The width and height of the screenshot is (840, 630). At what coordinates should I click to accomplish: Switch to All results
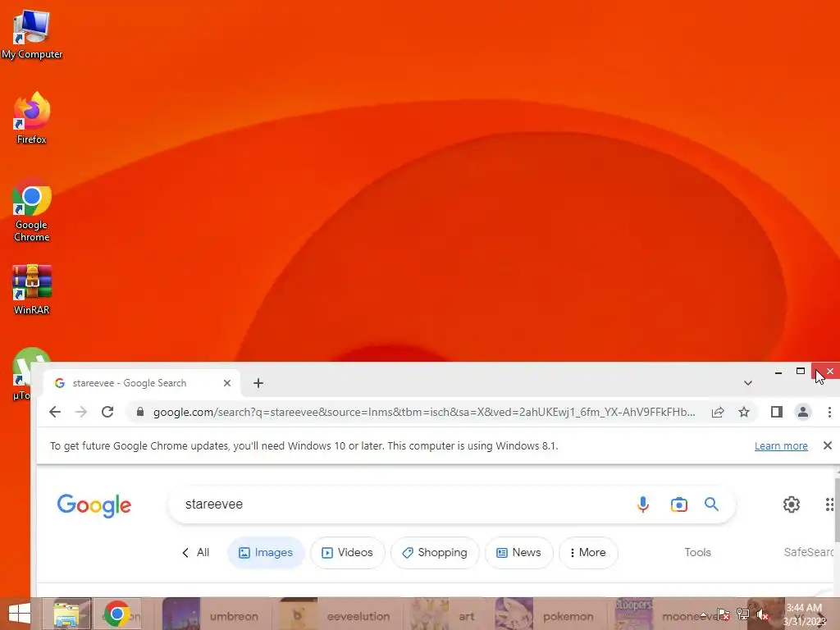[195, 552]
